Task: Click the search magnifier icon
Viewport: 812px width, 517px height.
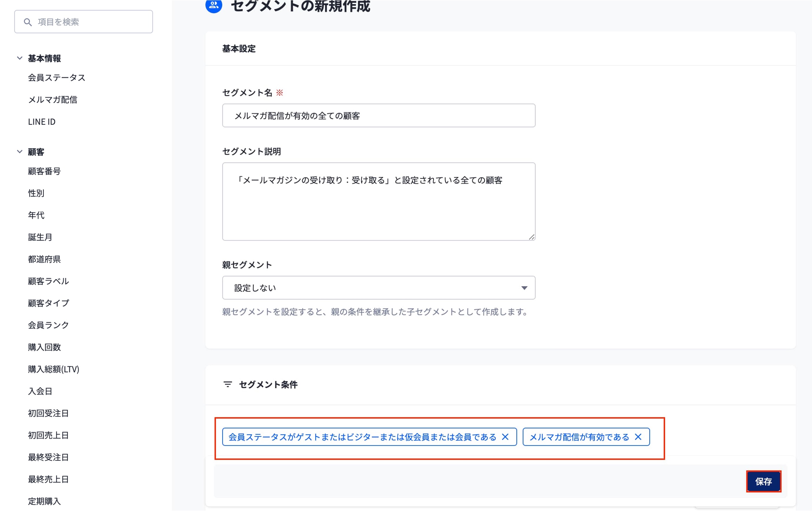Action: pyautogui.click(x=28, y=22)
